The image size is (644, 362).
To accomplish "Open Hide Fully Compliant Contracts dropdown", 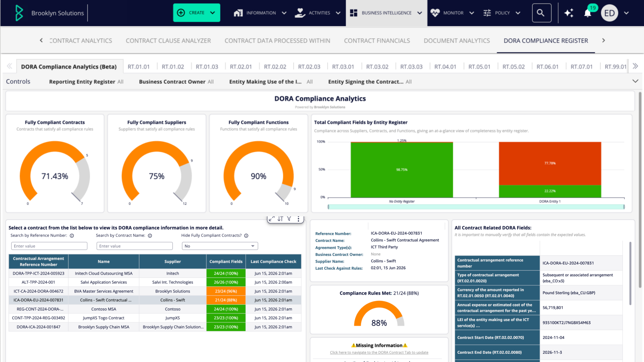I will point(220,246).
